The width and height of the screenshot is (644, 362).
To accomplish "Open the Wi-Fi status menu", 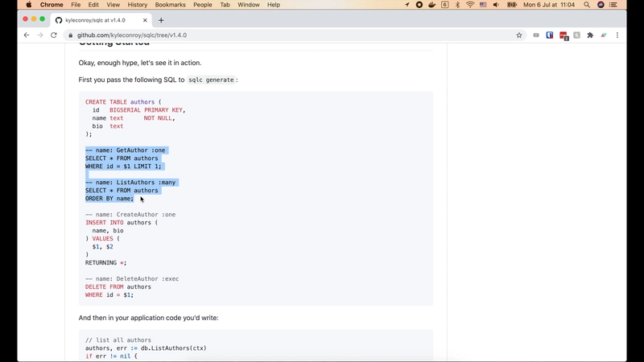I will [x=470, y=5].
